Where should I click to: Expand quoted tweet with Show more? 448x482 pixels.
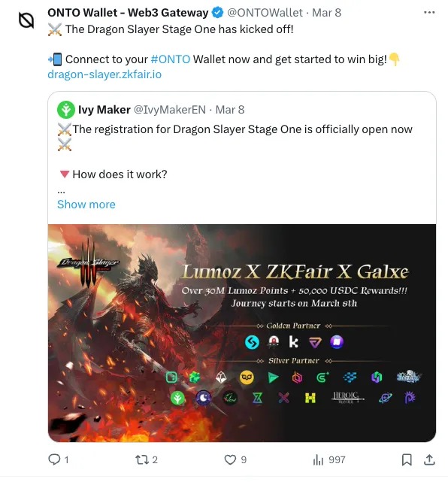pos(86,205)
